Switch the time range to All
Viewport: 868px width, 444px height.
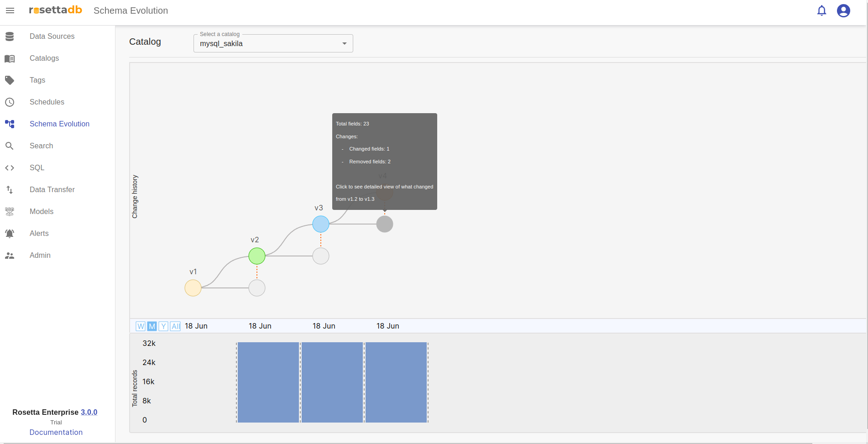tap(175, 326)
